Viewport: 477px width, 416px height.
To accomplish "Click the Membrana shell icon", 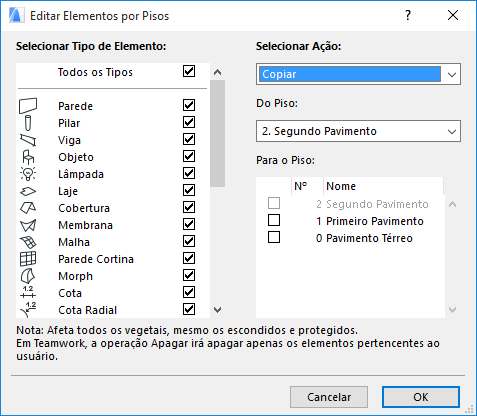I will click(28, 225).
